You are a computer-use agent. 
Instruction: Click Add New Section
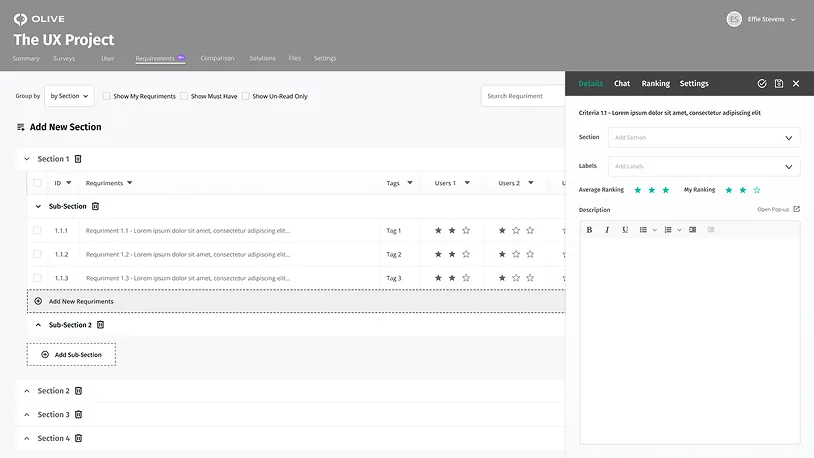(x=65, y=127)
